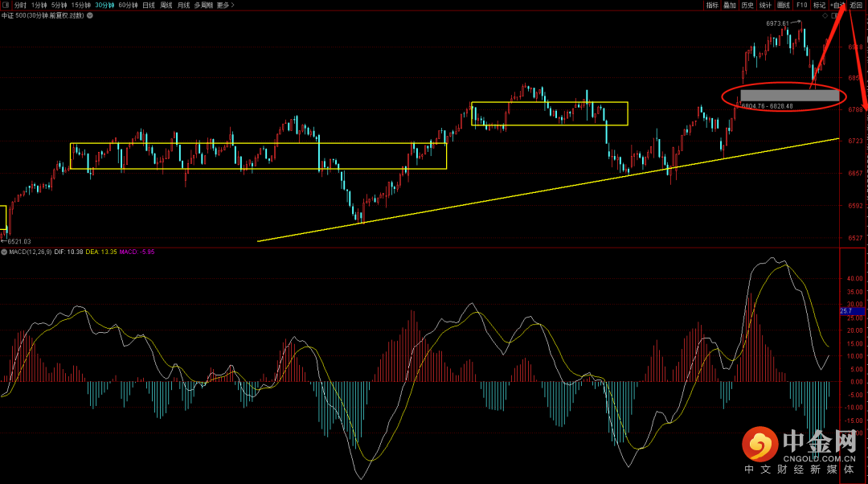Activate the 画线 drawing tool
The image size is (868, 484).
[x=784, y=5]
